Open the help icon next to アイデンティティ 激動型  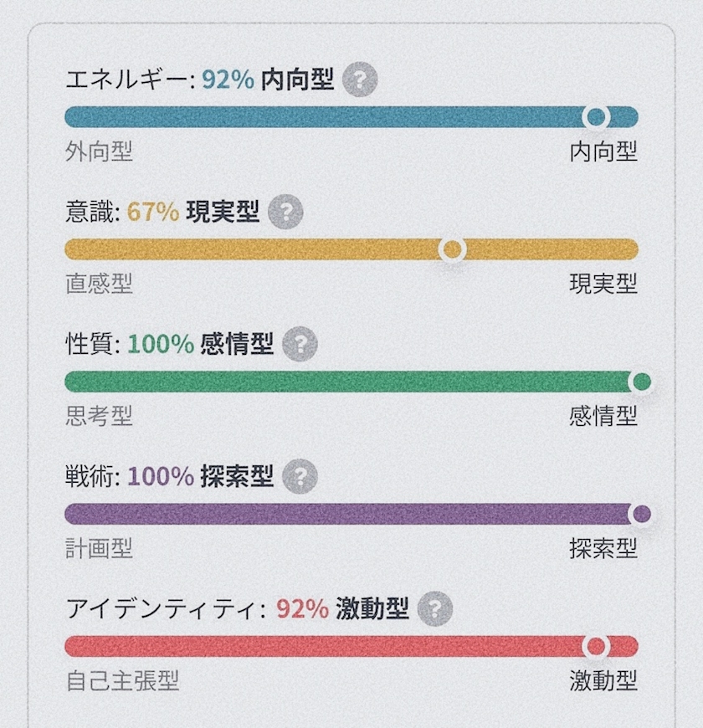pyautogui.click(x=434, y=608)
